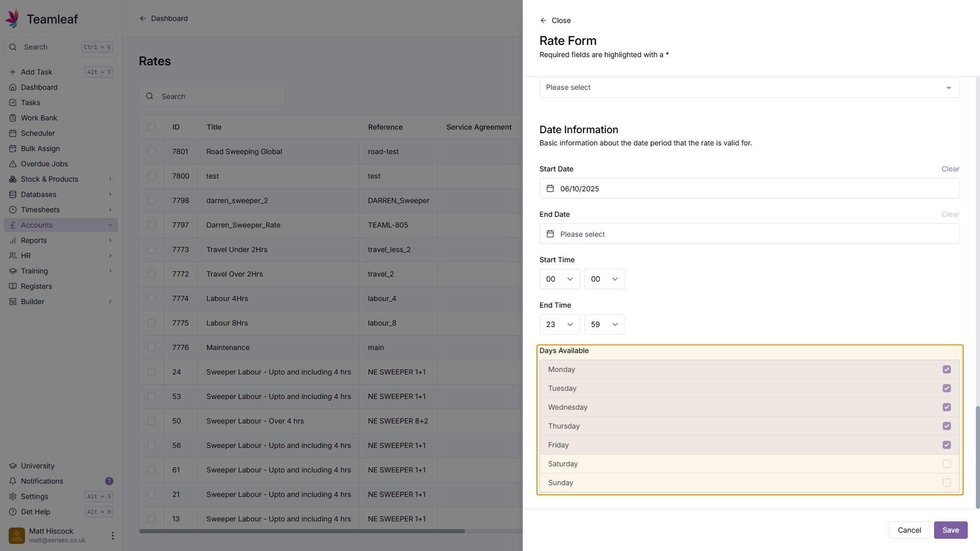
Task: Click the Teamleaf logo icon
Action: pyautogui.click(x=12, y=18)
